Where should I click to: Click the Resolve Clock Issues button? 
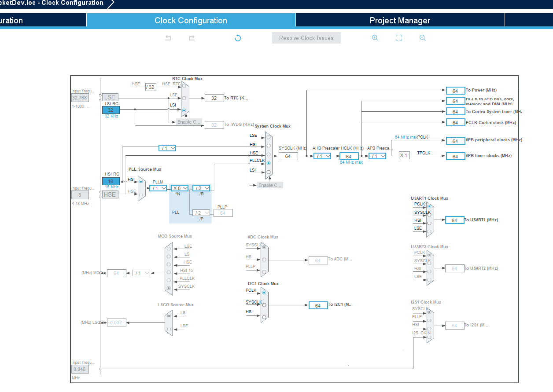(306, 38)
